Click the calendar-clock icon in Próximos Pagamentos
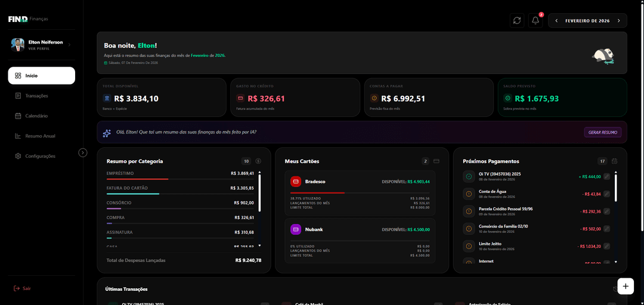 (614, 161)
